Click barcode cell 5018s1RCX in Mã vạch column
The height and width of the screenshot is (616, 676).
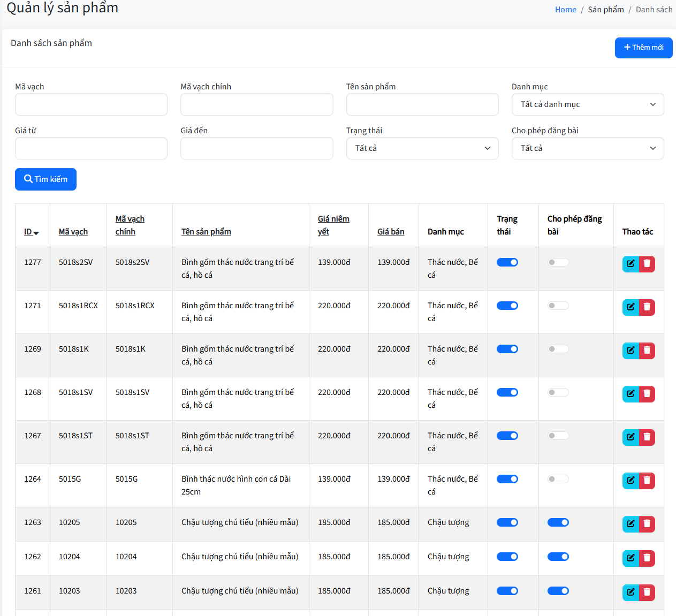coord(78,306)
